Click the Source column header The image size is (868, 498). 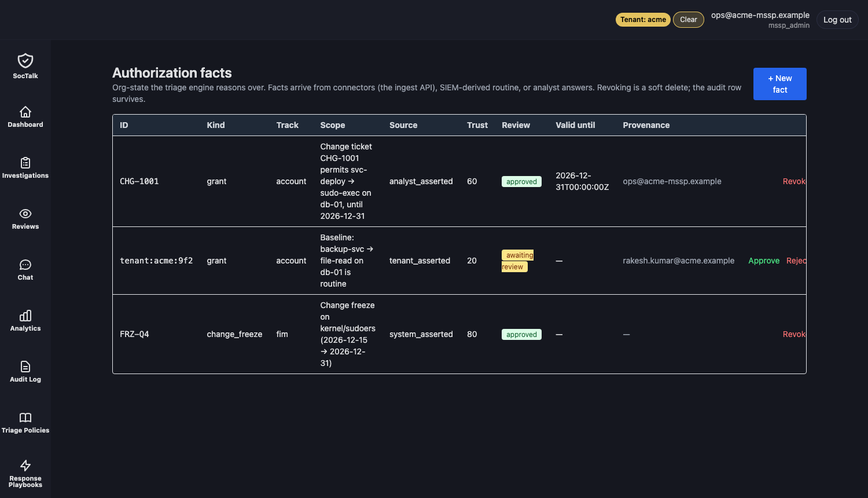(403, 125)
